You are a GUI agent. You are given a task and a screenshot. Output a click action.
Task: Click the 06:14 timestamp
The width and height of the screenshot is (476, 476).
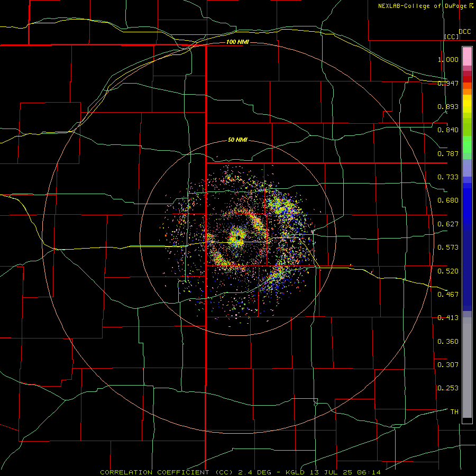click(x=369, y=472)
